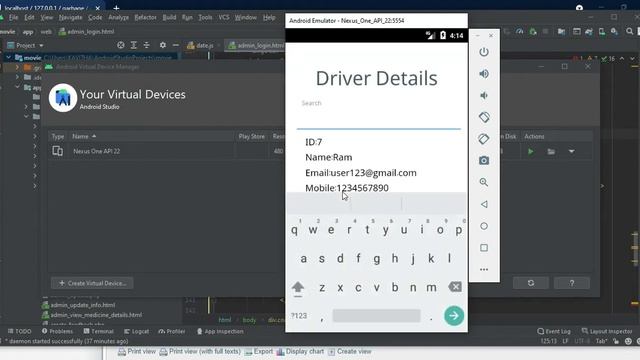Screen dimensions: 640x360
Task: Click help question mark button in Device Manager
Action: [572, 283]
